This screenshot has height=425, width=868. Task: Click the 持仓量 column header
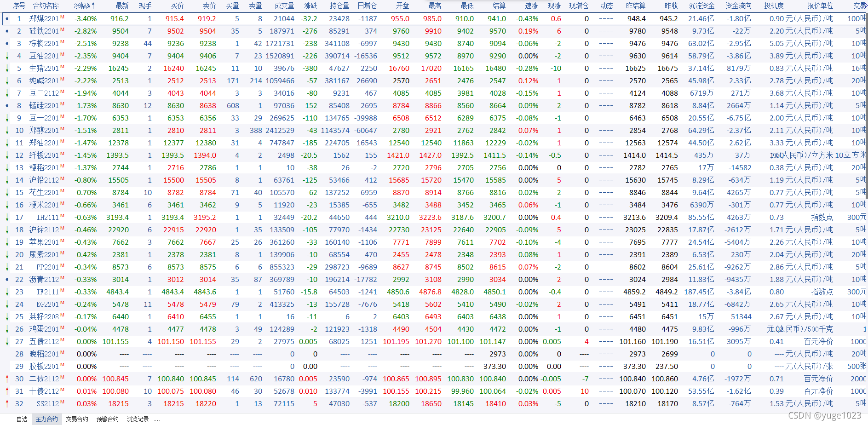[x=339, y=6]
